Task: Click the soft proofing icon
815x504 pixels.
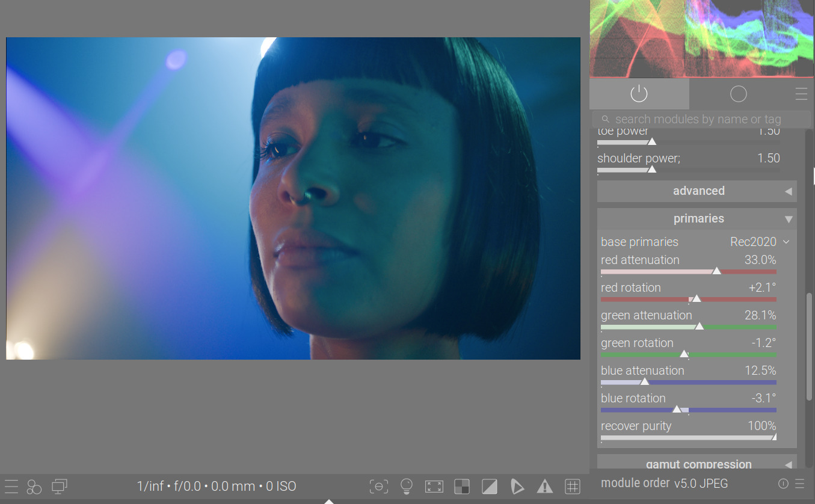Action: pos(517,486)
